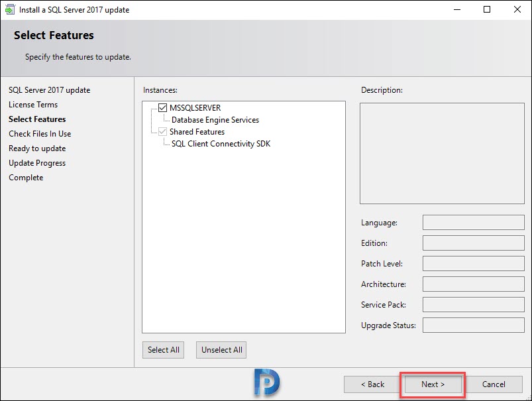Viewport: 532px width, 401px height.
Task: Select Database Engine Services tree item
Action: (215, 120)
